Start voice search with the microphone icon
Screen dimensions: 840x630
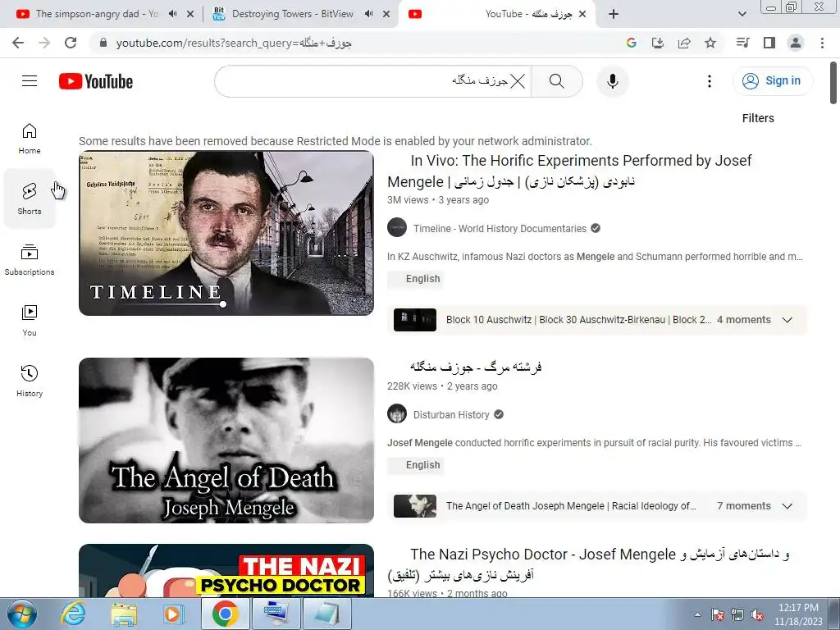612,81
